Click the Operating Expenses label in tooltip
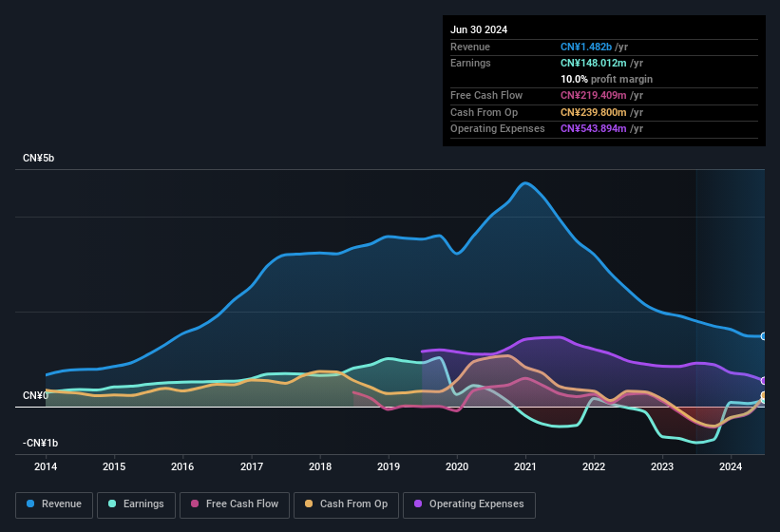 [x=498, y=129]
